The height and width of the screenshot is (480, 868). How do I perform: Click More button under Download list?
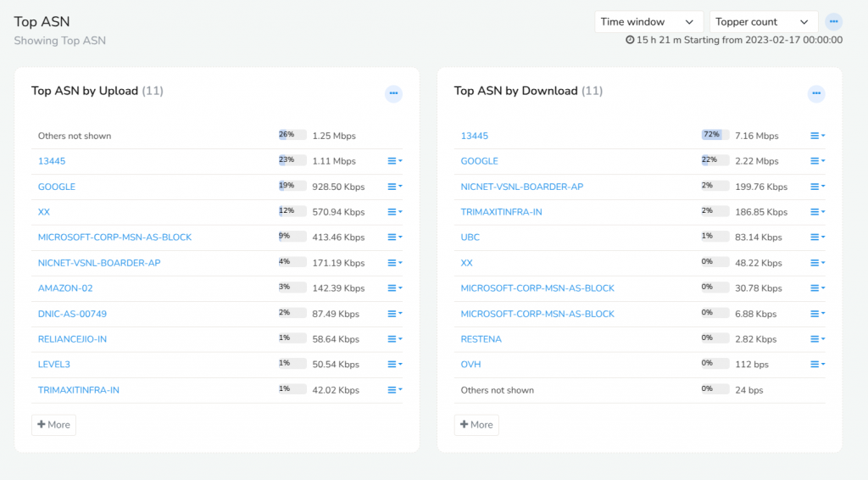point(476,425)
